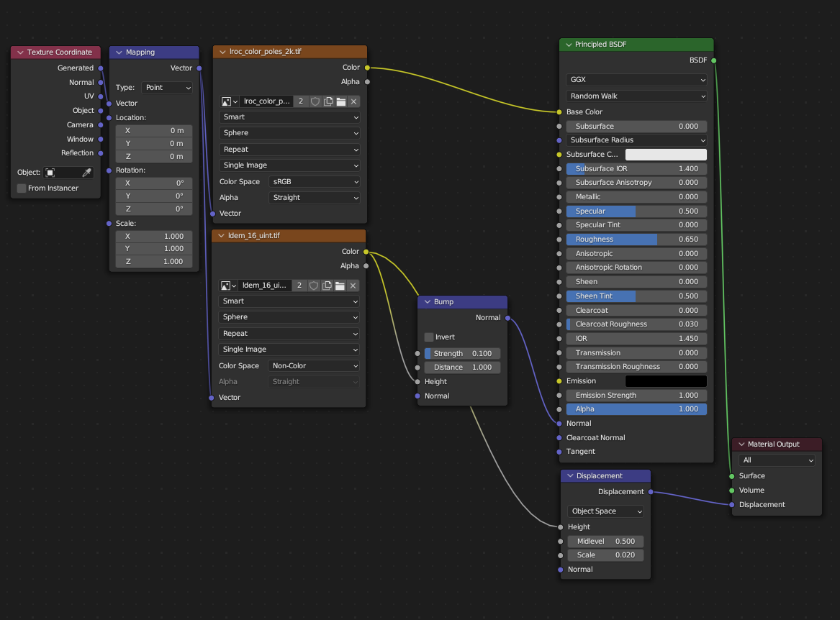This screenshot has height=620, width=840.
Task: Click Object field in Texture Coordinate node
Action: point(68,173)
